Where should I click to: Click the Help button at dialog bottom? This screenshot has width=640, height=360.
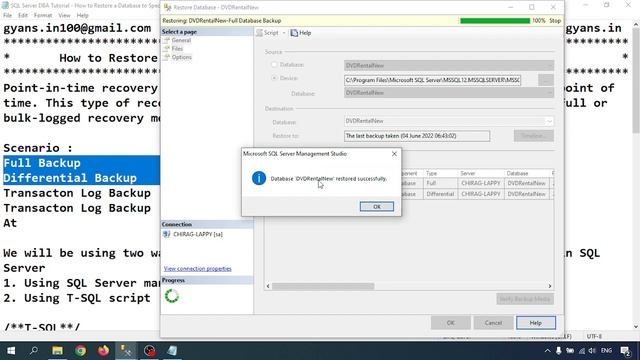tap(536, 323)
